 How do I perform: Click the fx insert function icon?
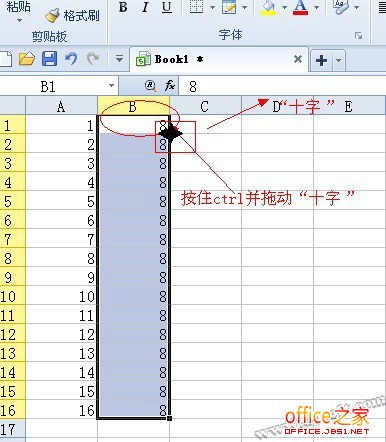(170, 86)
